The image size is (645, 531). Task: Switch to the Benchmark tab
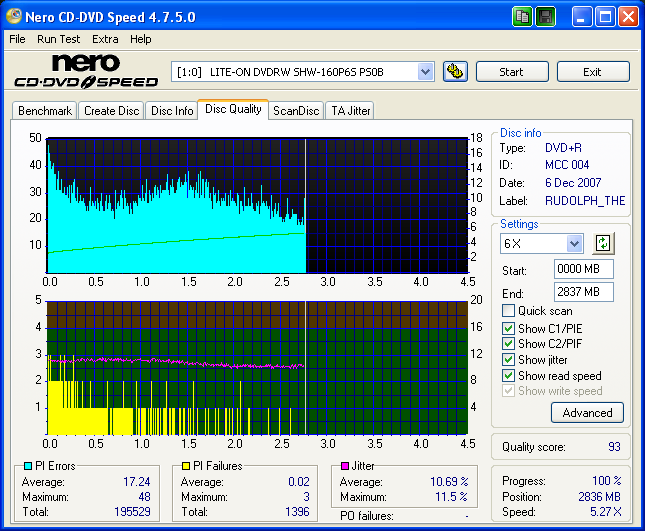tap(45, 111)
